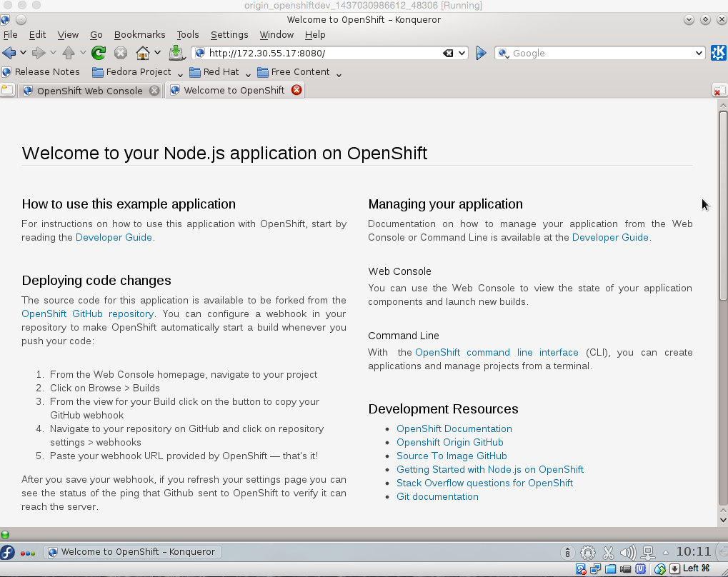
Task: Click the activities colored dots icon
Action: click(x=28, y=553)
